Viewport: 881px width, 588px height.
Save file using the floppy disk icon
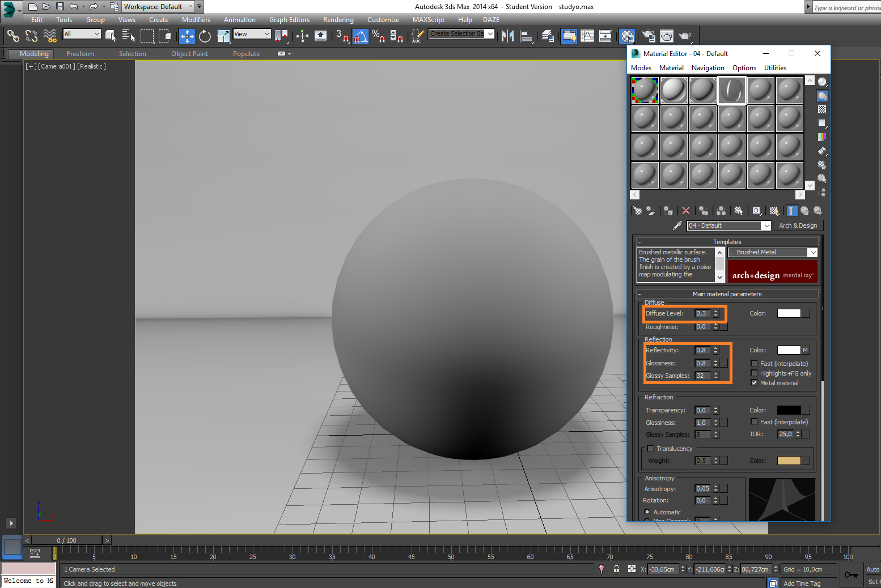60,7
